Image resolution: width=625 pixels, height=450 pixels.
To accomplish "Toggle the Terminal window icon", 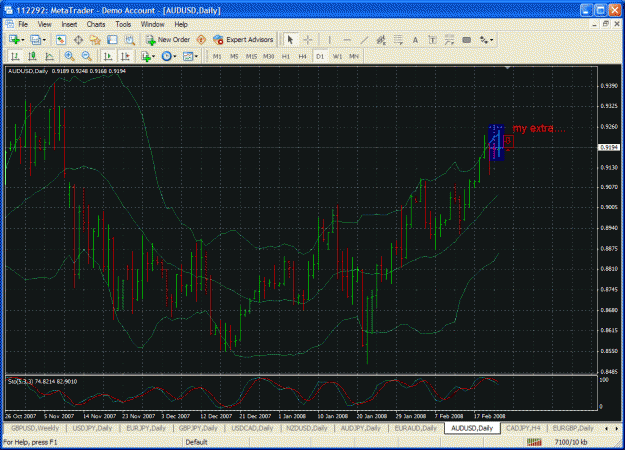I will point(112,39).
